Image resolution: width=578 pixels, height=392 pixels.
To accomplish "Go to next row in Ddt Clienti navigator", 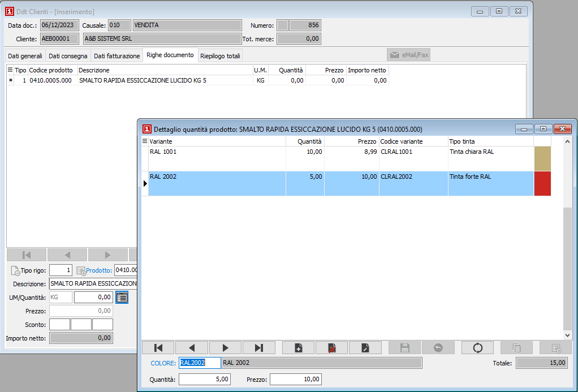I will [107, 255].
